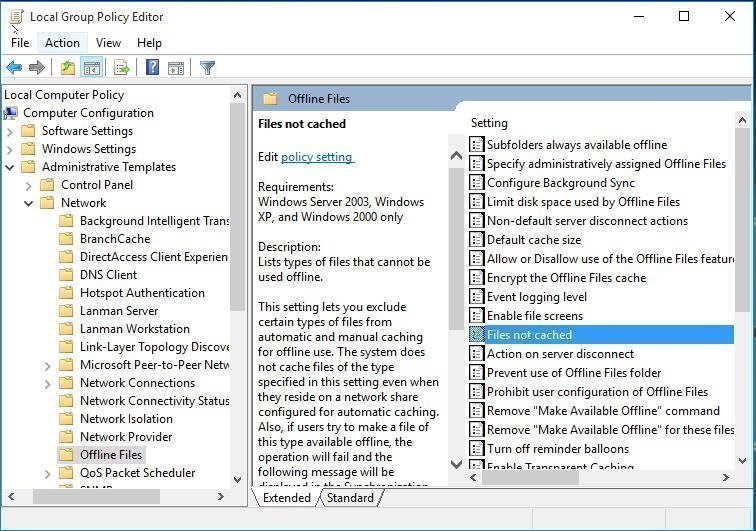The height and width of the screenshot is (531, 756).
Task: Click the tree pane vertical scrollbar thumb
Action: pos(237,207)
